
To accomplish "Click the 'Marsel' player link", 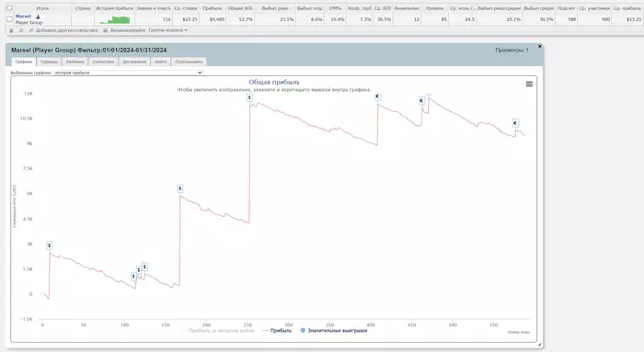I will click(23, 17).
